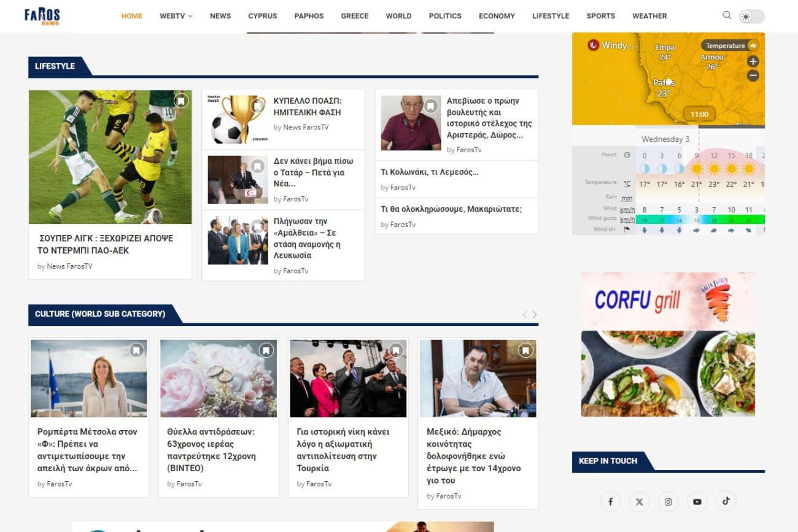The height and width of the screenshot is (532, 798).
Task: Click the 11:00 time marker on map
Action: [x=699, y=114]
